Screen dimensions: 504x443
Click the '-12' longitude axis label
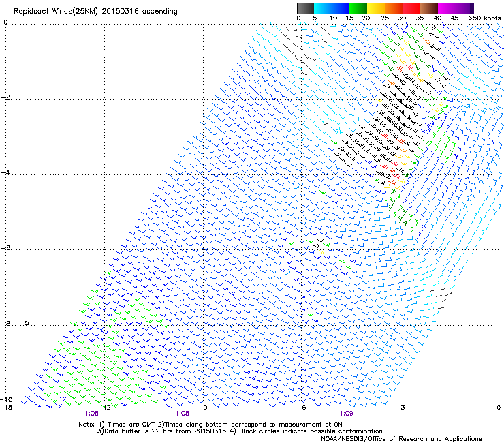(x=104, y=408)
